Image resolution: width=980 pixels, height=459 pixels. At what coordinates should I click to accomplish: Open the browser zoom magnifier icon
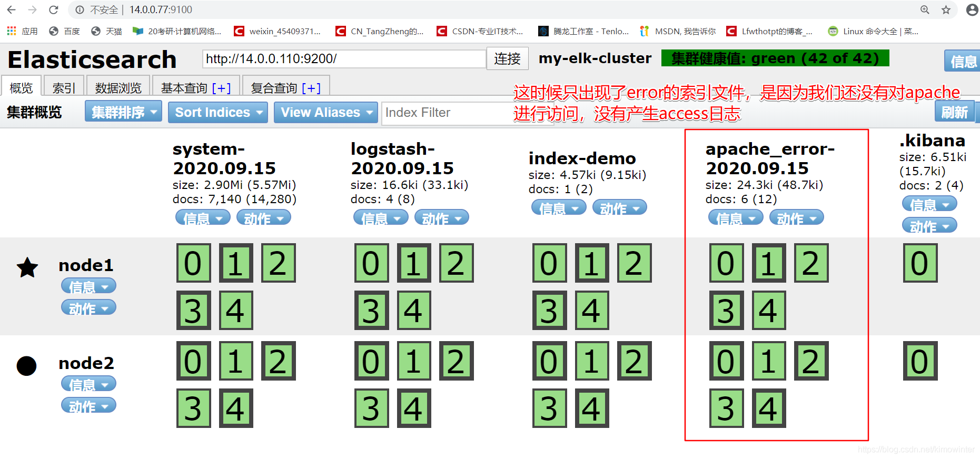(x=925, y=9)
